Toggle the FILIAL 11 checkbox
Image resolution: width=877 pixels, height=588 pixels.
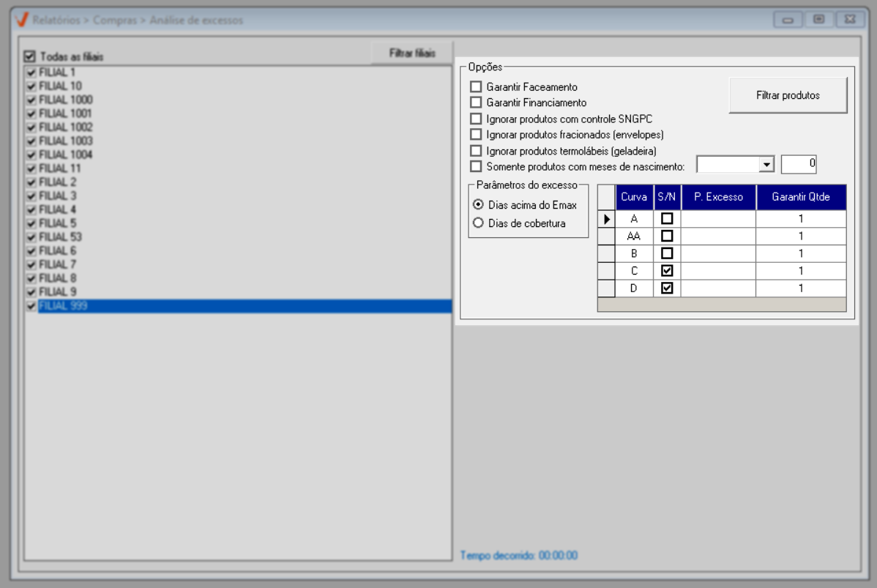[x=31, y=168]
